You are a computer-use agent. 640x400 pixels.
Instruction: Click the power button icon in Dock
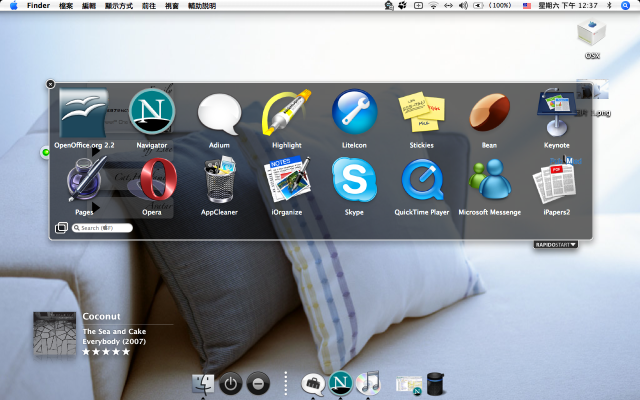(x=231, y=384)
